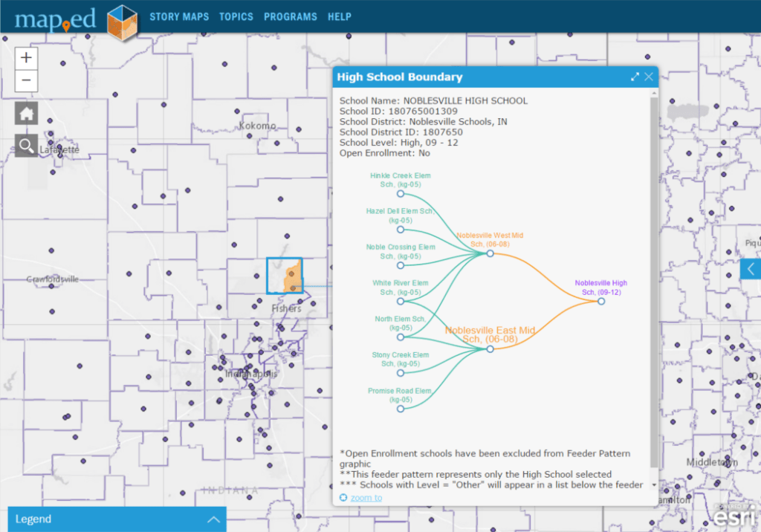The height and width of the screenshot is (532, 761).
Task: Select the Hazel Dell Elem Sch node
Action: click(x=401, y=230)
